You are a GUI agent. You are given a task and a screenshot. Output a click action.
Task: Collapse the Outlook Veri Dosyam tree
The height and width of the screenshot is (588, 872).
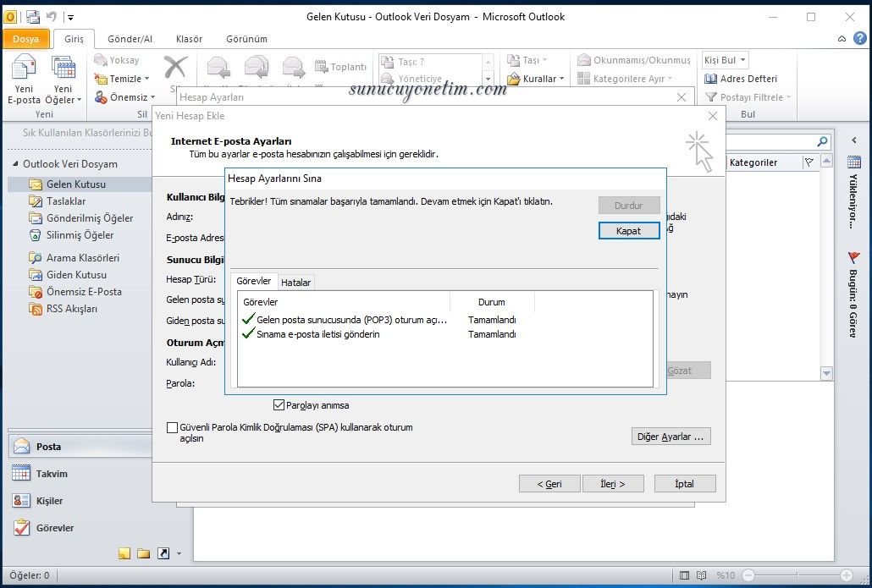point(15,163)
